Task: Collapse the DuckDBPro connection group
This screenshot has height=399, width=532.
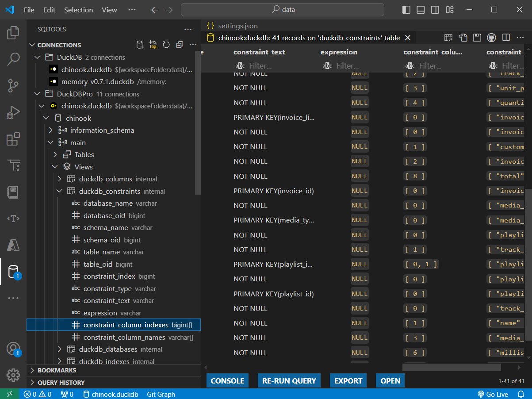Action: (x=37, y=94)
